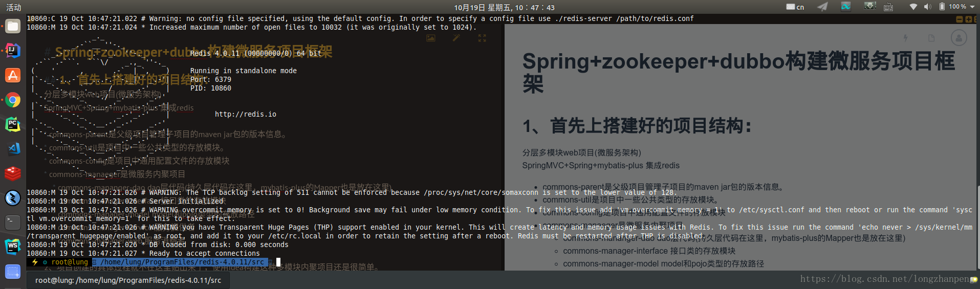
Task: Open the Files manager in the dock
Action: click(13, 26)
